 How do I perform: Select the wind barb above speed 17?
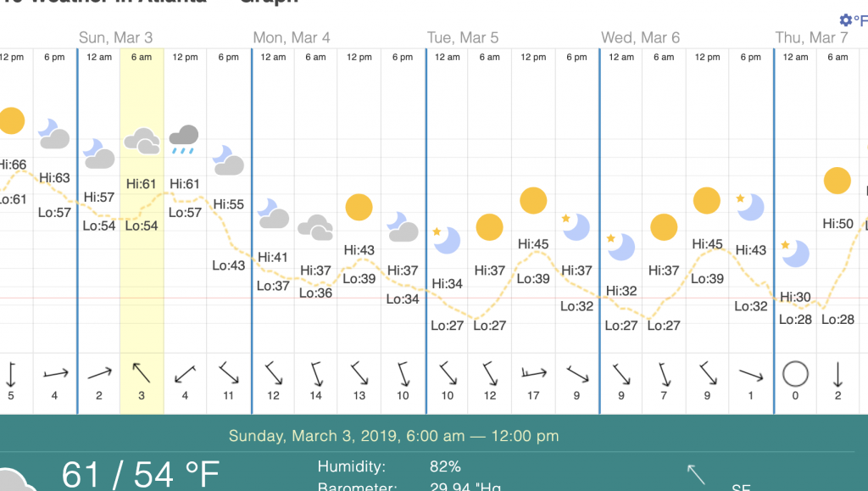click(x=533, y=373)
